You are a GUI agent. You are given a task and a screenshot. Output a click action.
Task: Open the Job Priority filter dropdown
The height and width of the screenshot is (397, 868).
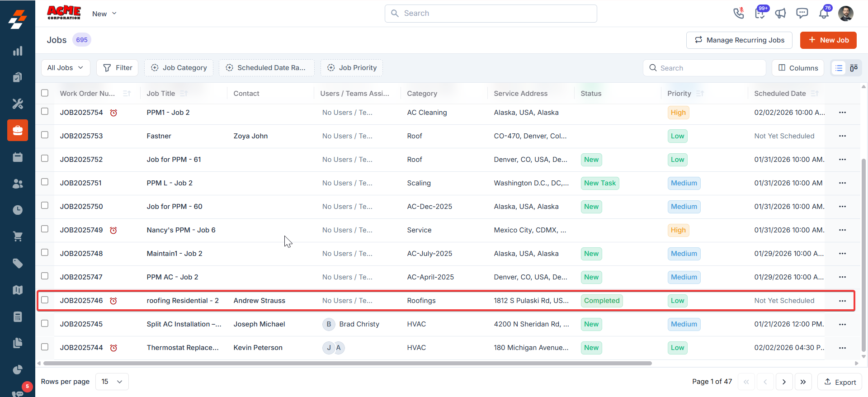point(352,68)
